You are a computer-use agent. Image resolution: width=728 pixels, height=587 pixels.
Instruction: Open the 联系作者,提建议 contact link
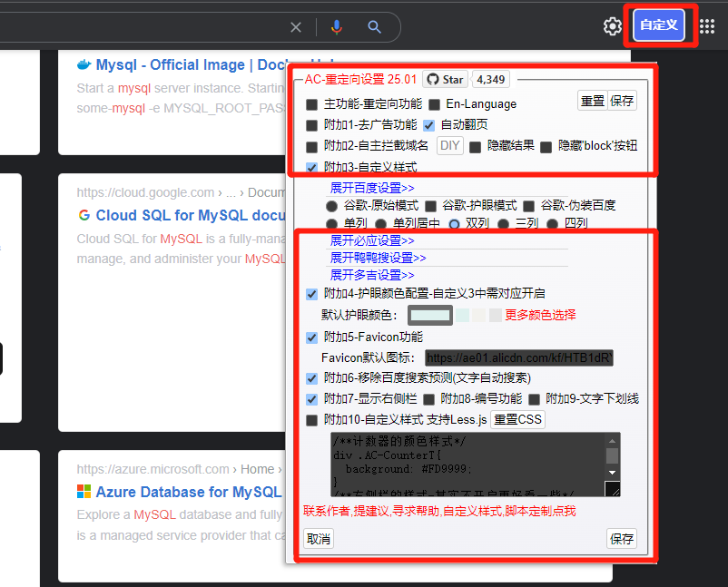click(439, 512)
